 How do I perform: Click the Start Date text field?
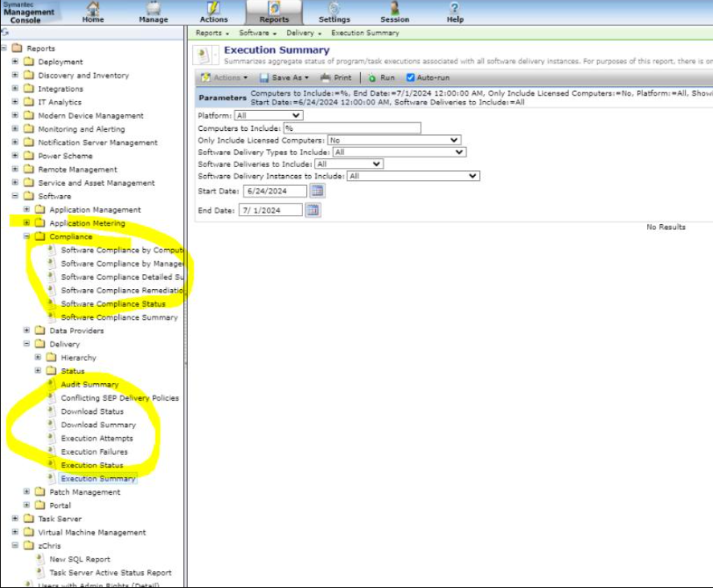point(275,191)
